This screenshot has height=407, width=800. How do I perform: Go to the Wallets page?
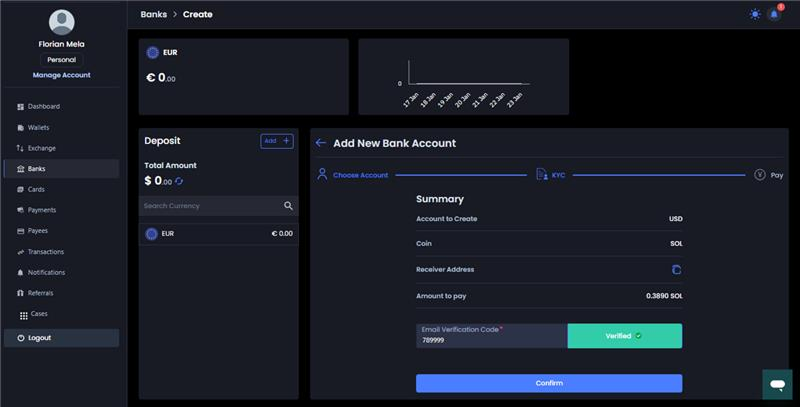point(38,127)
